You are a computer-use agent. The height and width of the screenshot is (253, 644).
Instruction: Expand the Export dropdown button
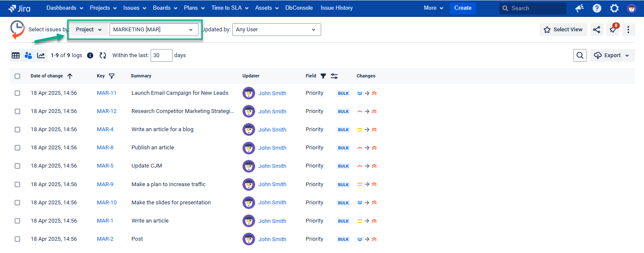coord(613,55)
